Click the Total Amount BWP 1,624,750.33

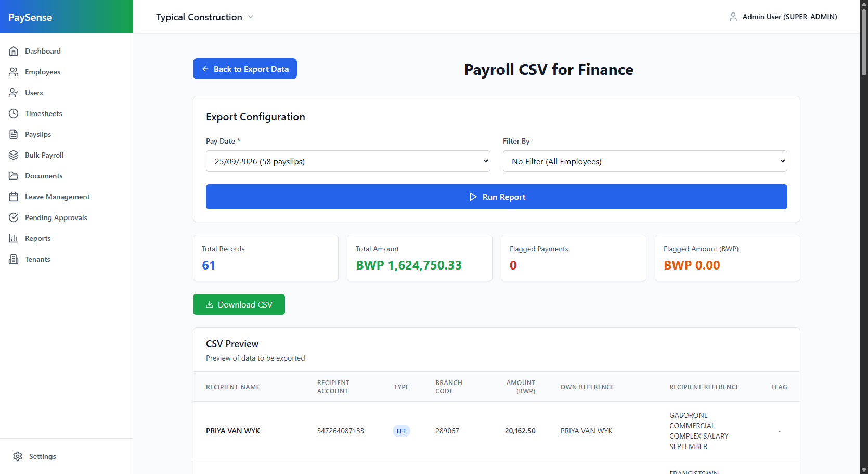pos(409,265)
